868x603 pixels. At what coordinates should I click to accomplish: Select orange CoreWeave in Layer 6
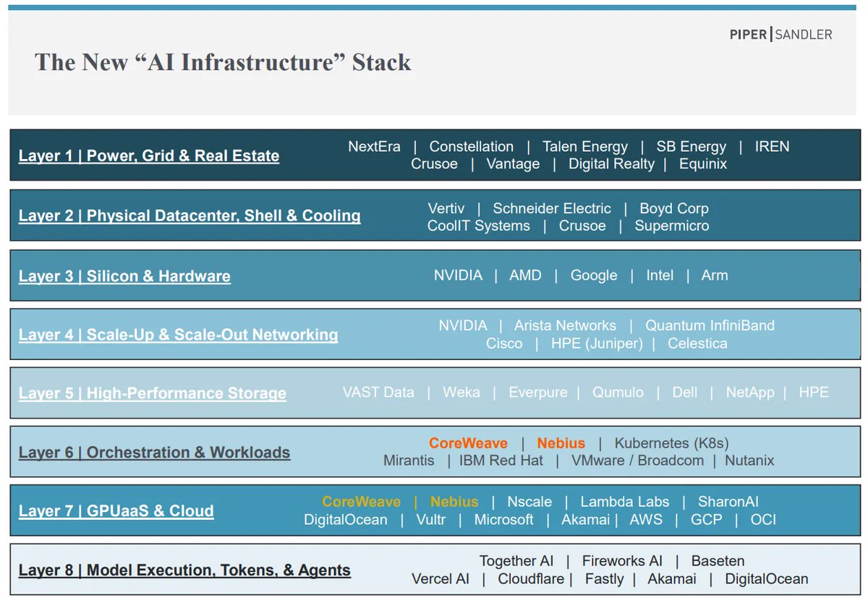coord(468,443)
